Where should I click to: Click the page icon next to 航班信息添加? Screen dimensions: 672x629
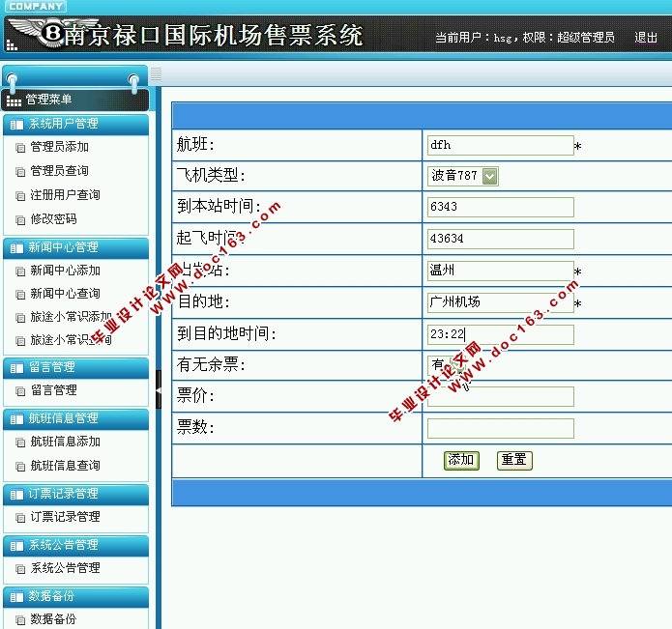click(x=20, y=443)
